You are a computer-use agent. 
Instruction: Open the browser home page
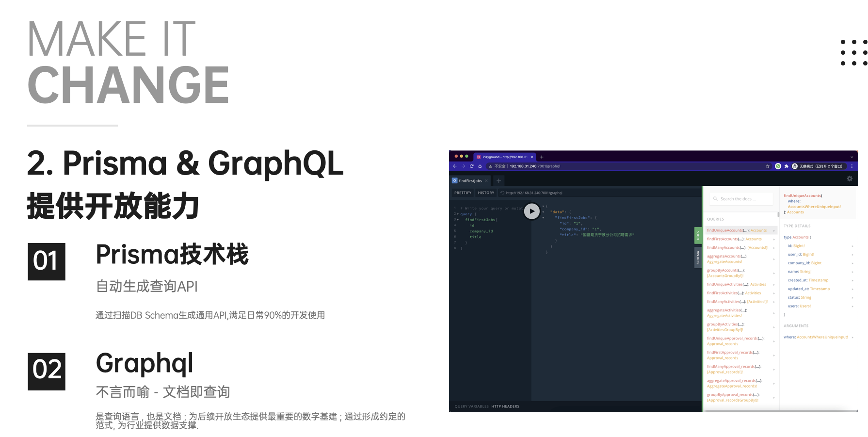(x=480, y=166)
